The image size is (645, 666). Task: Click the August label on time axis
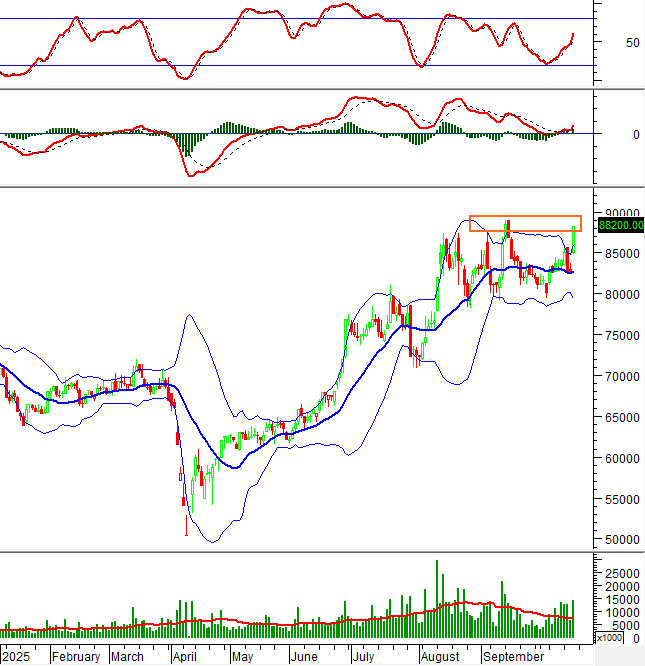point(440,657)
